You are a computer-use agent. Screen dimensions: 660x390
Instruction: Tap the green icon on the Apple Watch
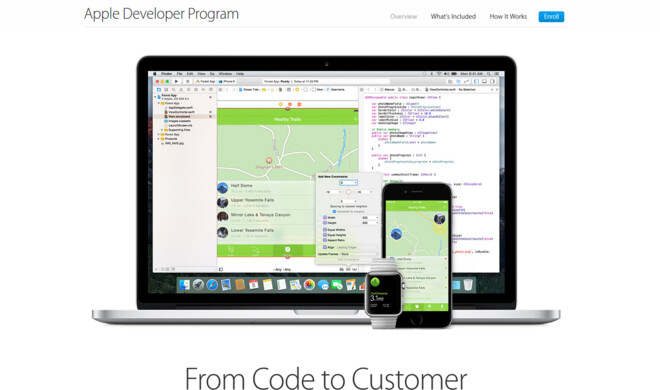click(x=375, y=282)
